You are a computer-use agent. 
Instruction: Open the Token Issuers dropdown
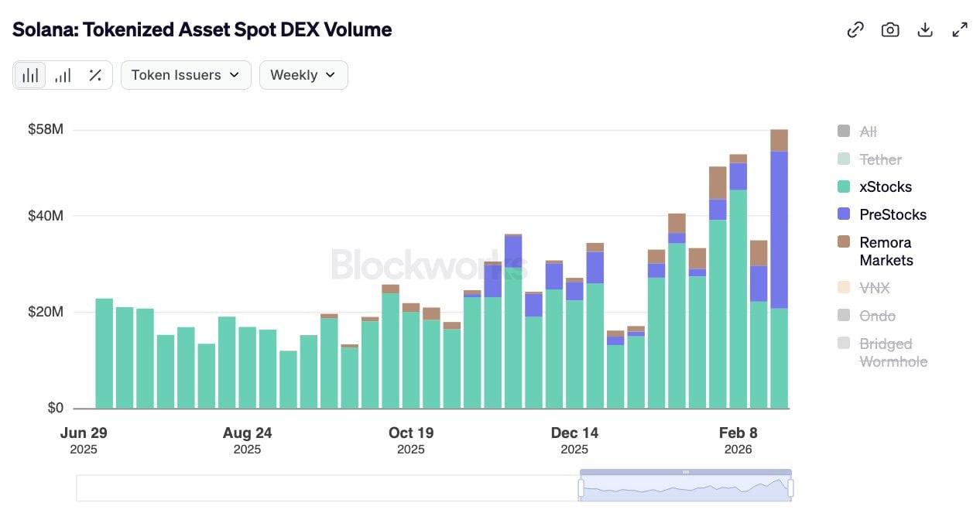click(x=186, y=75)
